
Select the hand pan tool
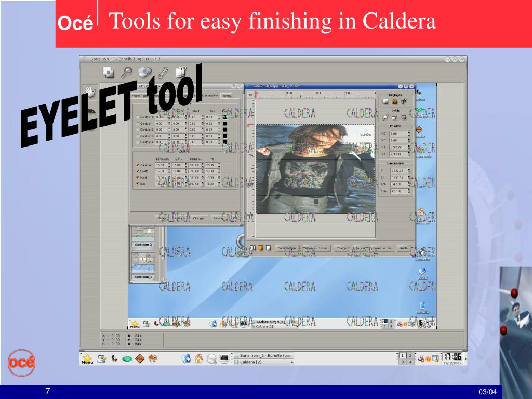pos(90,91)
